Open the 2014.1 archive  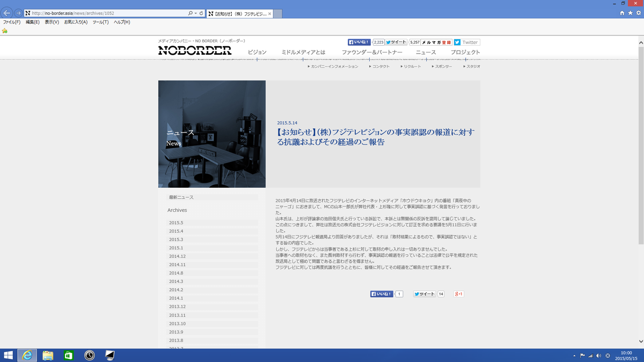pyautogui.click(x=212, y=298)
